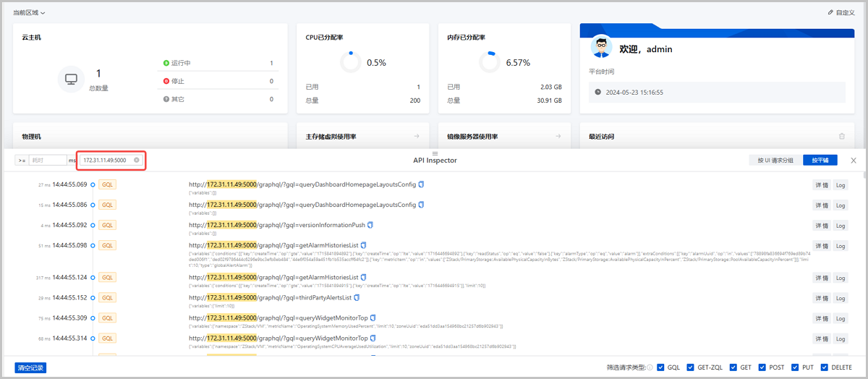Viewport: 868px width, 379px height.
Task: Uncheck the GQL request type filter
Action: point(660,367)
